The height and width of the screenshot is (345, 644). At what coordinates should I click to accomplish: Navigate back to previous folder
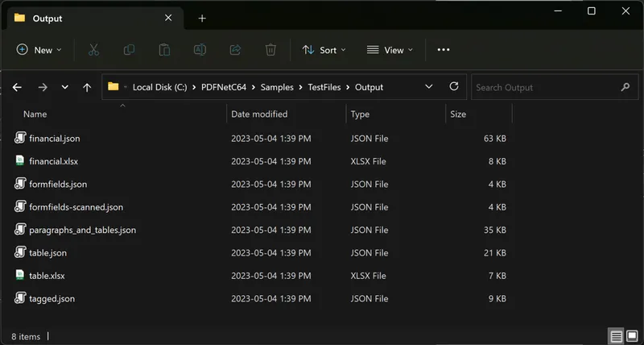point(18,87)
